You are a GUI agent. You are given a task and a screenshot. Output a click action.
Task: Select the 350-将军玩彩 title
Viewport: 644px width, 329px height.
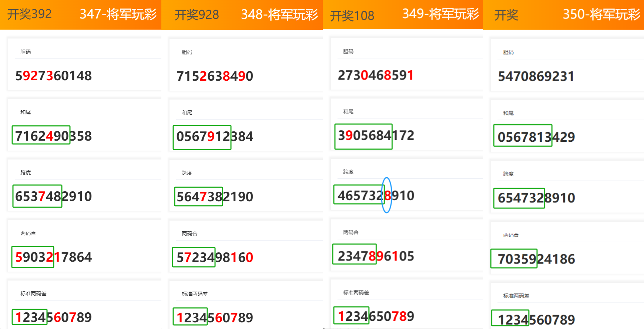coord(601,14)
